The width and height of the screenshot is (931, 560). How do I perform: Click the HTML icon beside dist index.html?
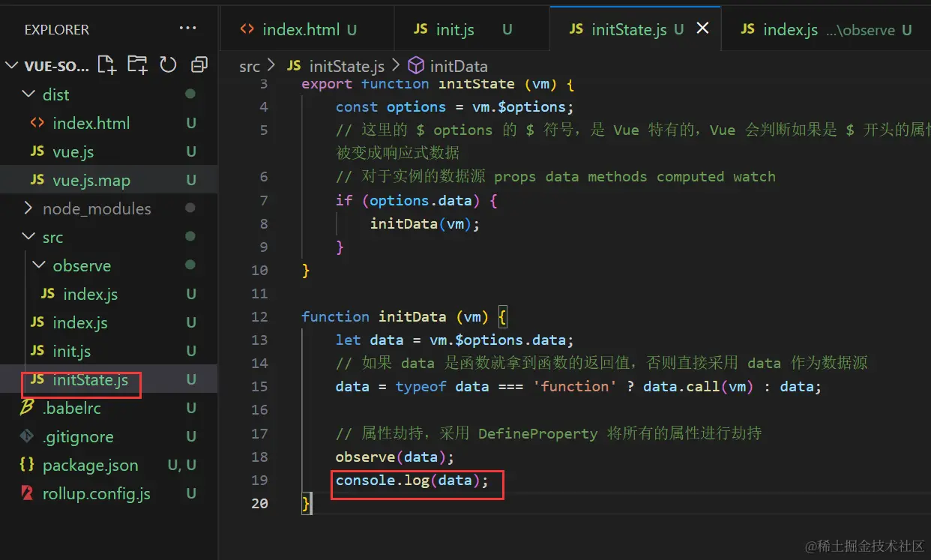[x=37, y=123]
